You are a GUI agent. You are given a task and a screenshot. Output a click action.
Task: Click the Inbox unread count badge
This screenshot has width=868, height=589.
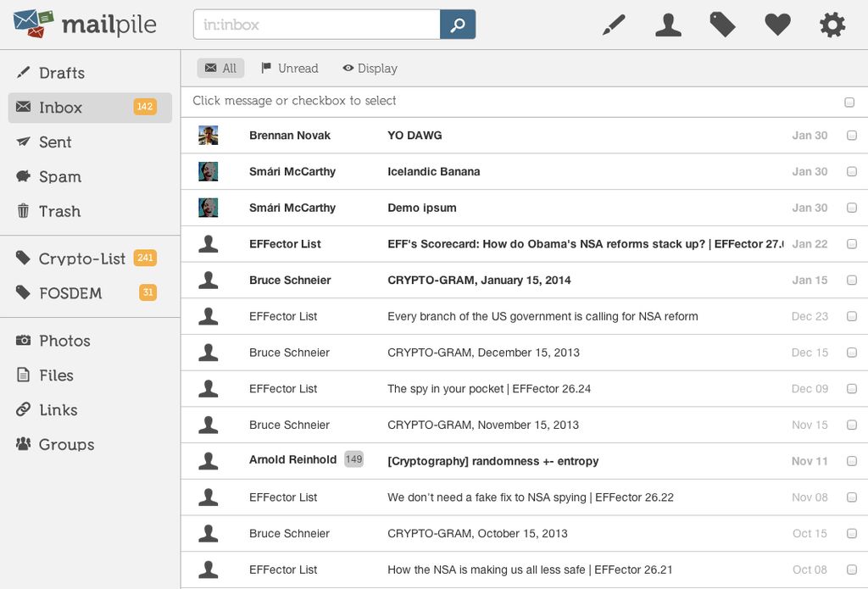pyautogui.click(x=144, y=107)
